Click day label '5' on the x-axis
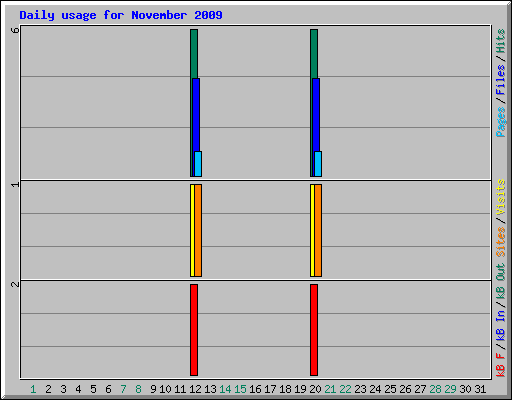The width and height of the screenshot is (512, 400). tap(93, 389)
